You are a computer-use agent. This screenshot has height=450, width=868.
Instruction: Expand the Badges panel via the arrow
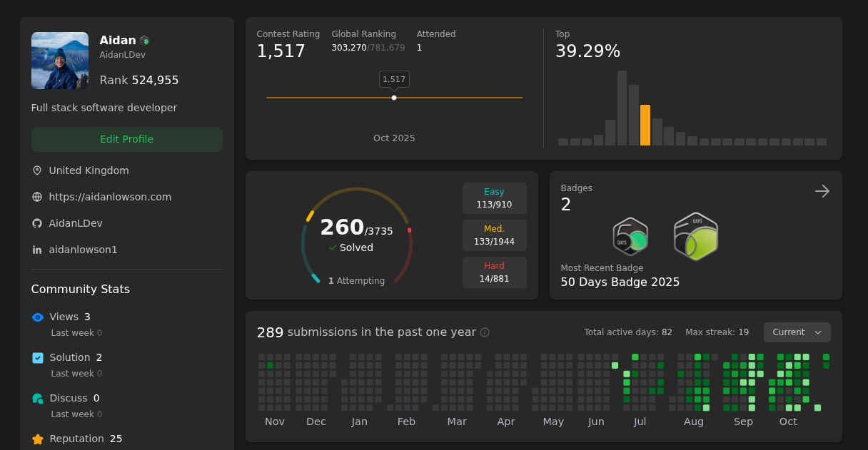(822, 191)
